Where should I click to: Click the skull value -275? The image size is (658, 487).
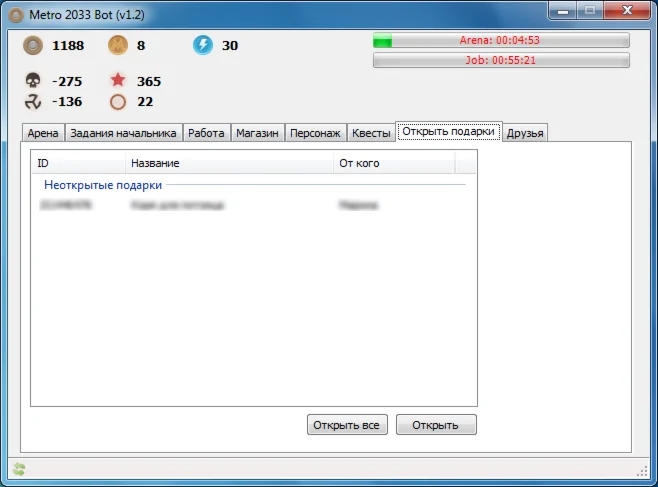[67, 81]
